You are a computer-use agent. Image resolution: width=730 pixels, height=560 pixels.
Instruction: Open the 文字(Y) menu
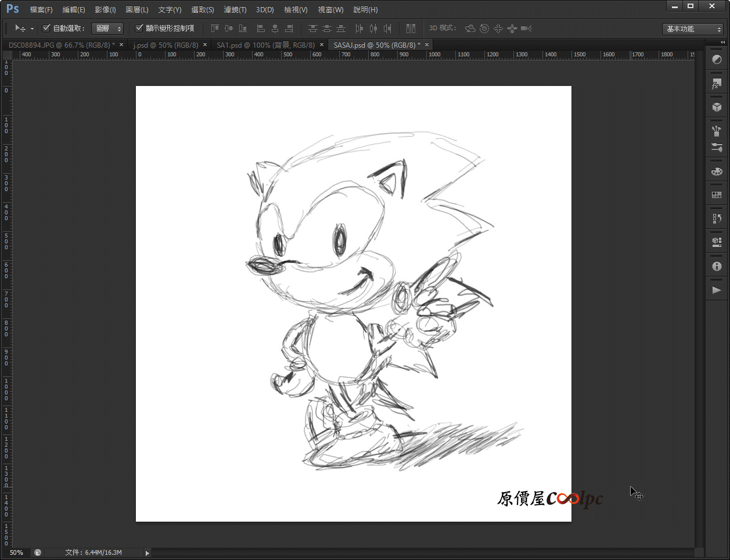click(x=170, y=10)
